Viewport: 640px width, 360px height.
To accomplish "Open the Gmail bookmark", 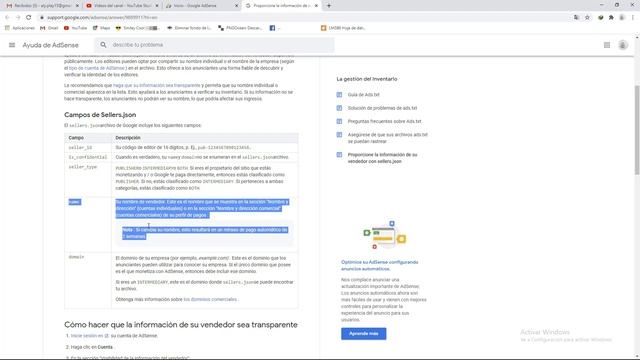I will 49,28.
